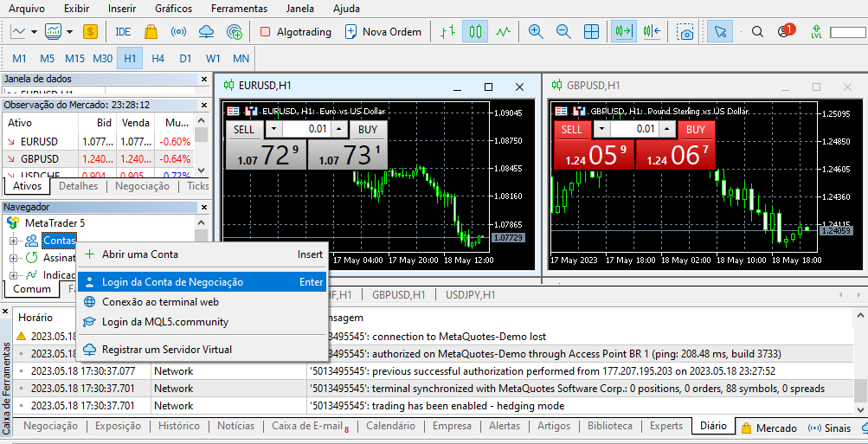The height and width of the screenshot is (444, 868).
Task: Select the M1 timeframe
Action: tap(19, 58)
